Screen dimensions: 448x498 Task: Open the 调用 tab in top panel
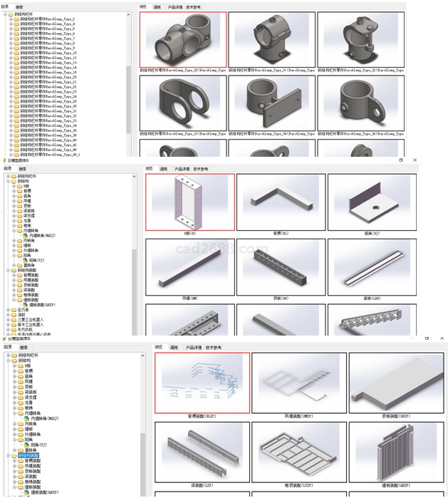pyautogui.click(x=157, y=7)
